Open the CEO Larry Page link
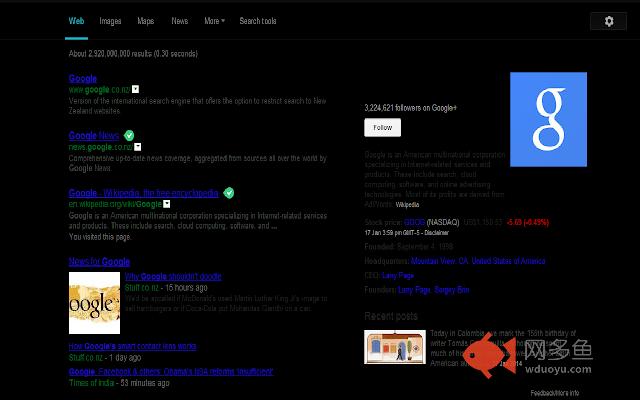The image size is (640, 400). point(398,276)
